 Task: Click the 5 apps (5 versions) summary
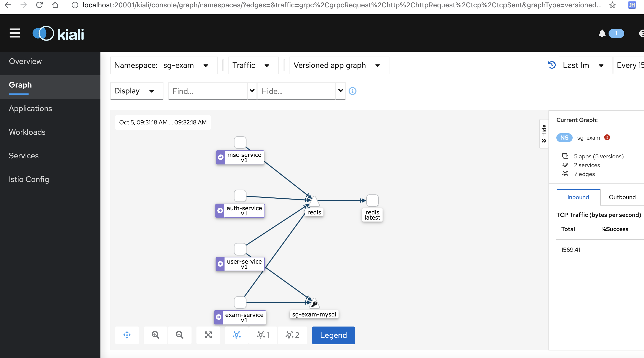598,156
